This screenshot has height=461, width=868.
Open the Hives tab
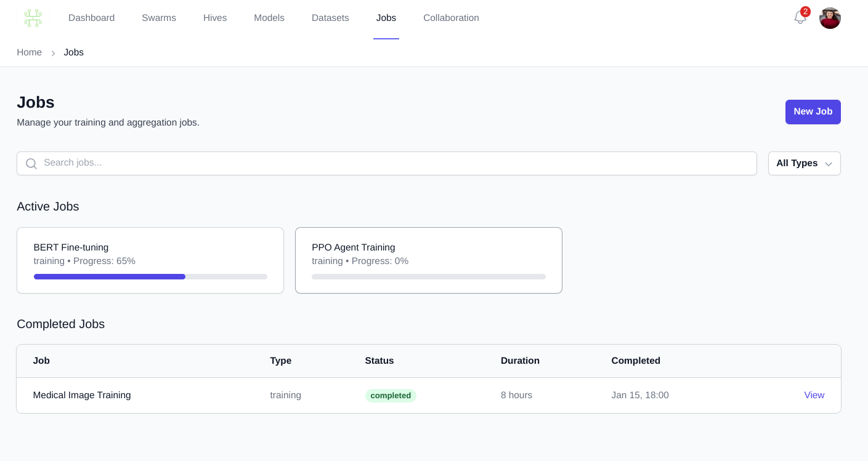point(215,18)
